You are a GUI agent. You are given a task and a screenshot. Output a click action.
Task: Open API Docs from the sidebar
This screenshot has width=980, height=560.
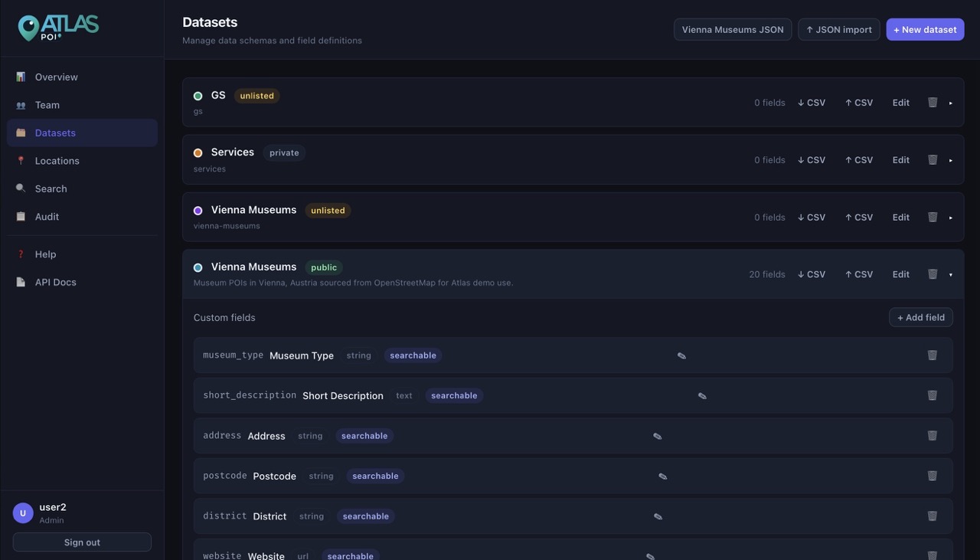coord(82,282)
